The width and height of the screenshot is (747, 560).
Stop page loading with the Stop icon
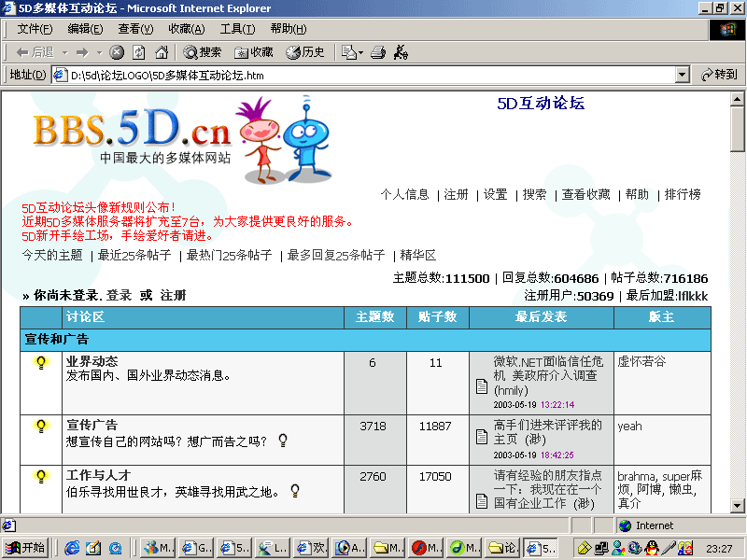coord(117,52)
